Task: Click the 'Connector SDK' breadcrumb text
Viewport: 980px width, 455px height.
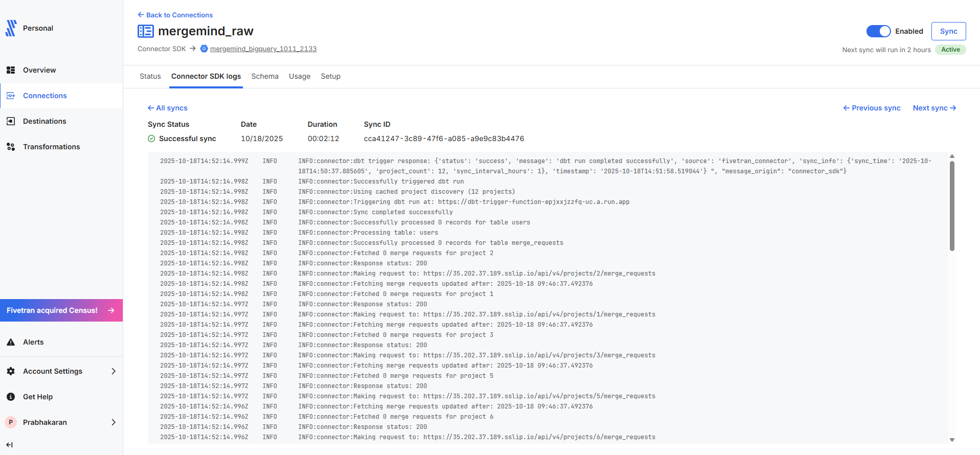Action: [x=162, y=49]
